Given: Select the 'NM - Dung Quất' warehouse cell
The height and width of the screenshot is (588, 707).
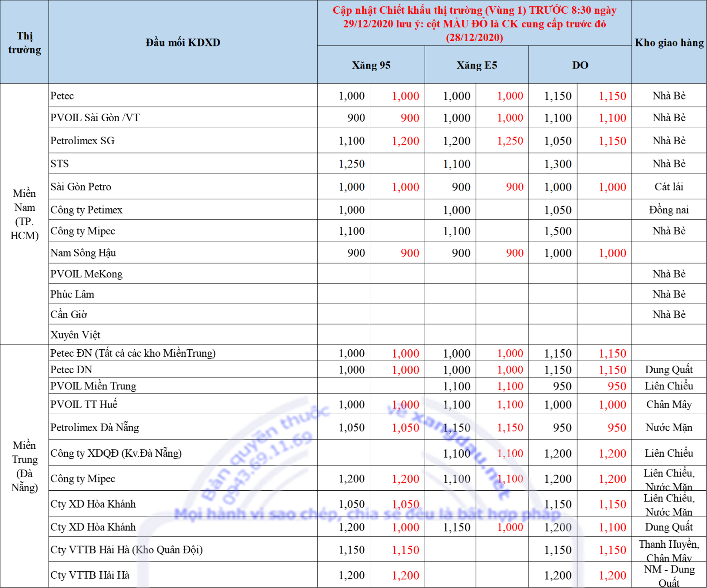Looking at the screenshot, I should click(669, 576).
